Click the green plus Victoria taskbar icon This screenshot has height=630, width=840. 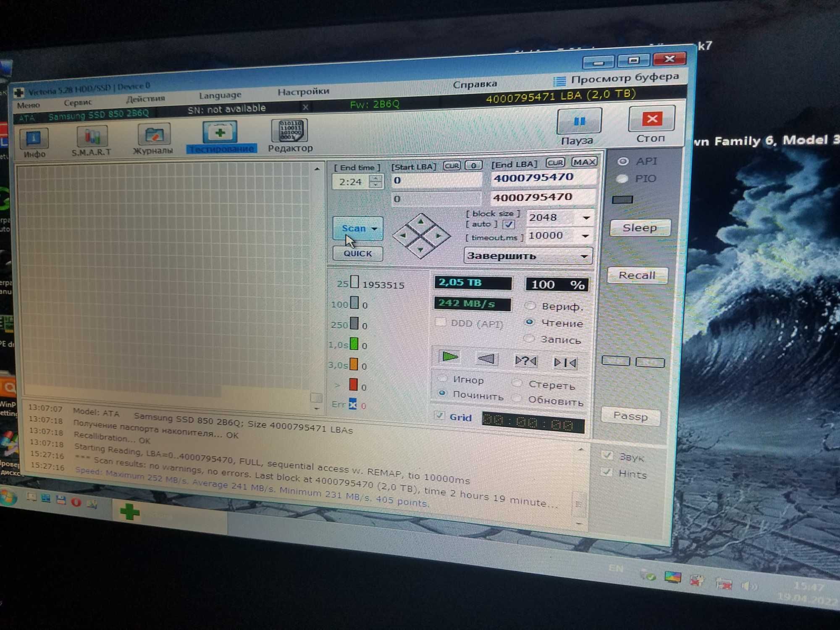(x=129, y=512)
